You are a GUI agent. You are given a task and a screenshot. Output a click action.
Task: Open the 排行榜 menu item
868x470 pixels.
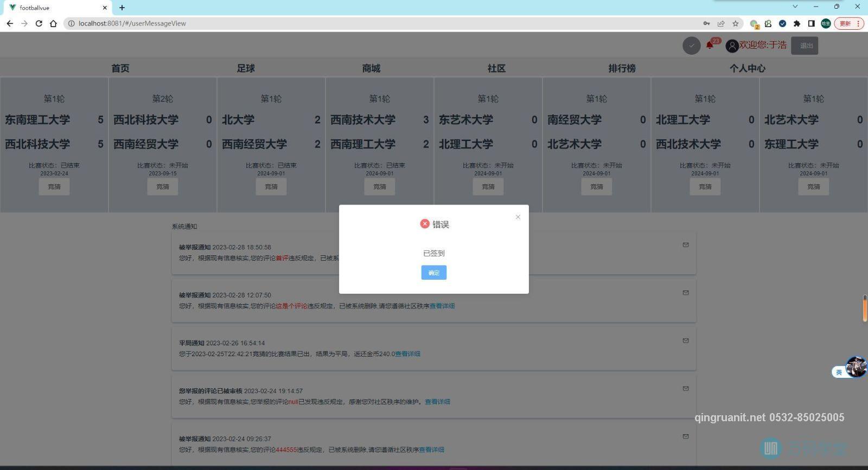[x=622, y=68]
